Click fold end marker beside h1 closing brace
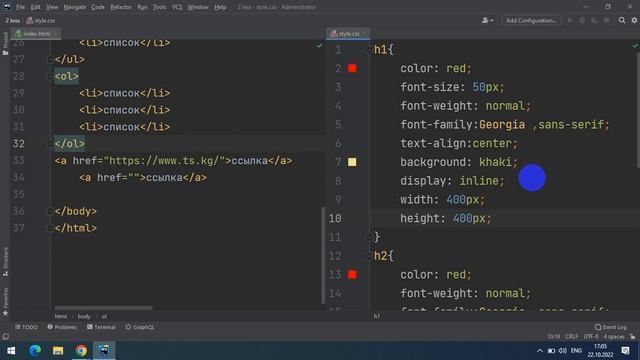The width and height of the screenshot is (640, 360). coord(369,237)
